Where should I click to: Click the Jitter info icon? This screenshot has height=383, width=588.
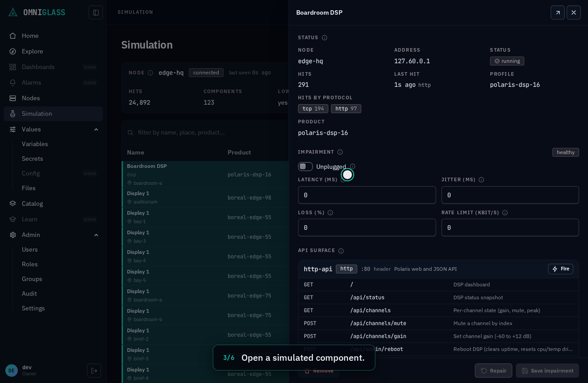tap(481, 180)
